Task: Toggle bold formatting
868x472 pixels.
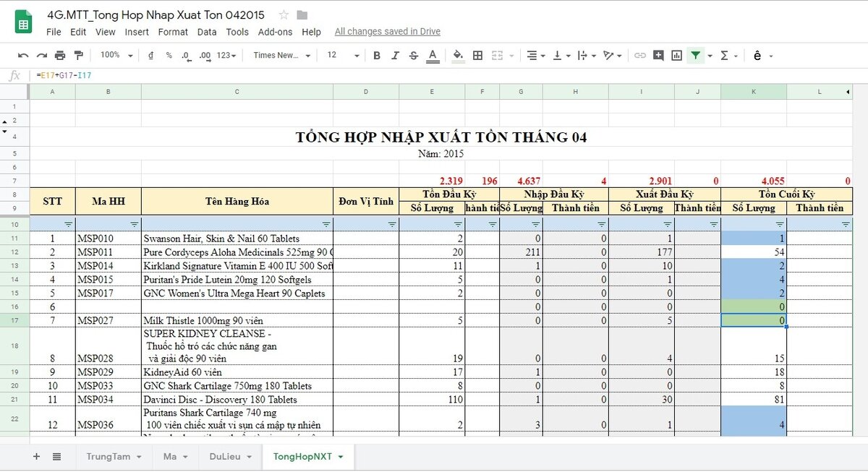Action: pyautogui.click(x=376, y=56)
